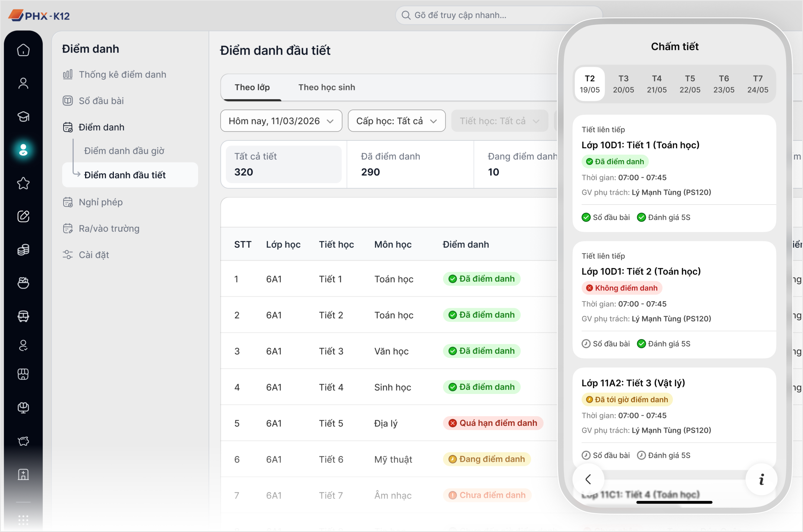Open the info button in phone panel
Screen dimensions: 803x532
(x=761, y=479)
